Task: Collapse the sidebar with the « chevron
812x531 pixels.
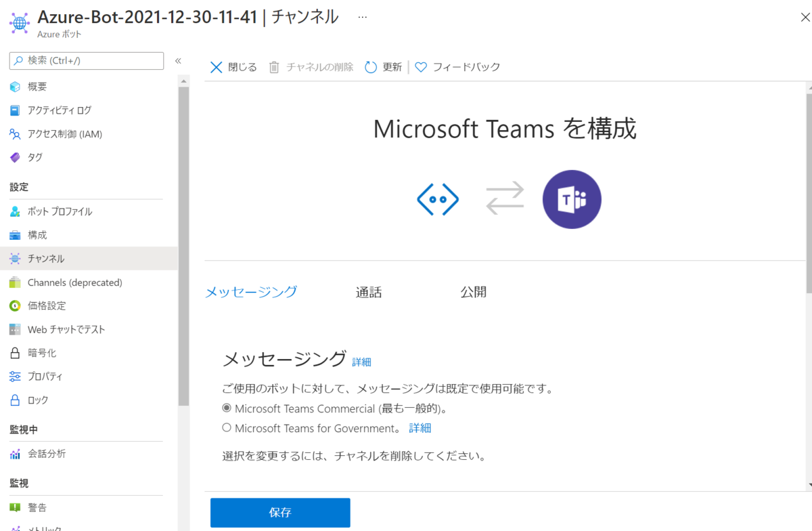Action: tap(178, 60)
